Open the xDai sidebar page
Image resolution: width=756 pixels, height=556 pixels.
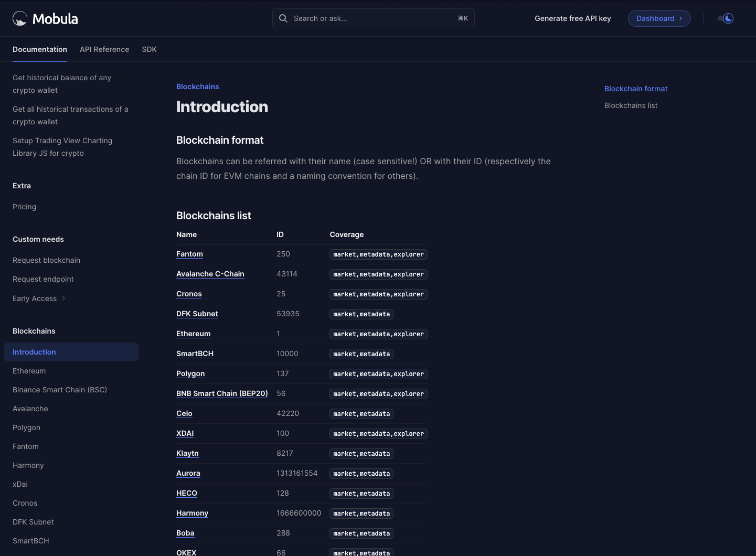[20, 484]
